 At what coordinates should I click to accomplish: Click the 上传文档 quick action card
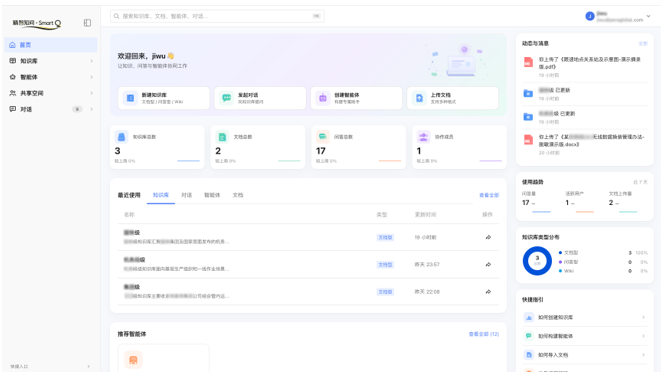tap(453, 98)
